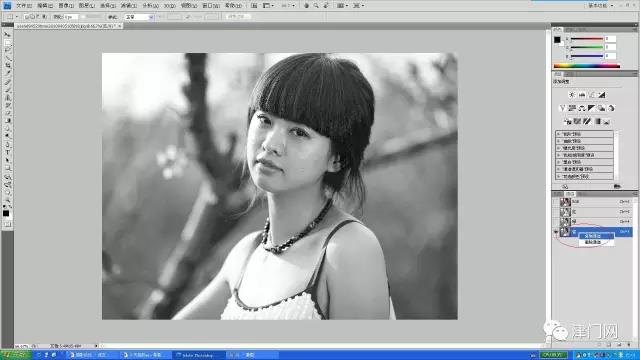Add a Curves adjustment
The image size is (640, 360).
point(592,95)
